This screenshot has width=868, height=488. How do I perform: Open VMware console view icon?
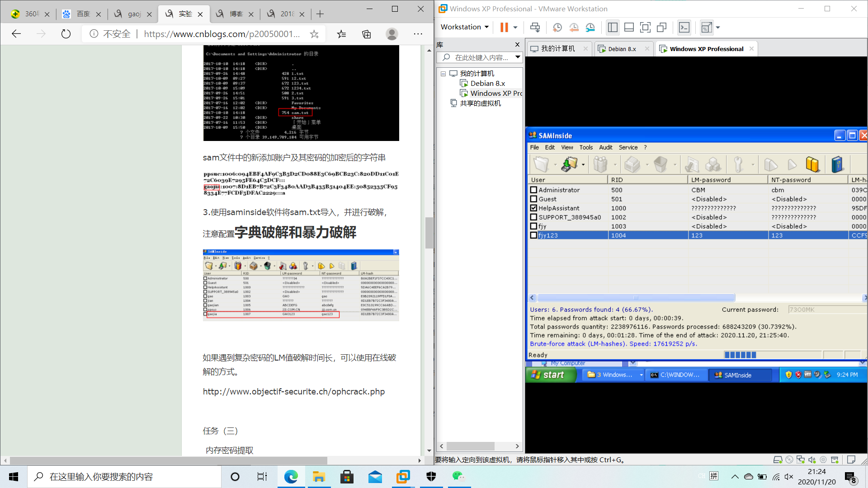(684, 28)
